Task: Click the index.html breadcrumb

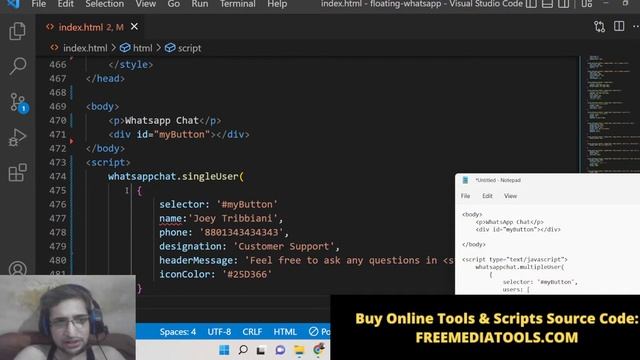Action: tap(85, 48)
